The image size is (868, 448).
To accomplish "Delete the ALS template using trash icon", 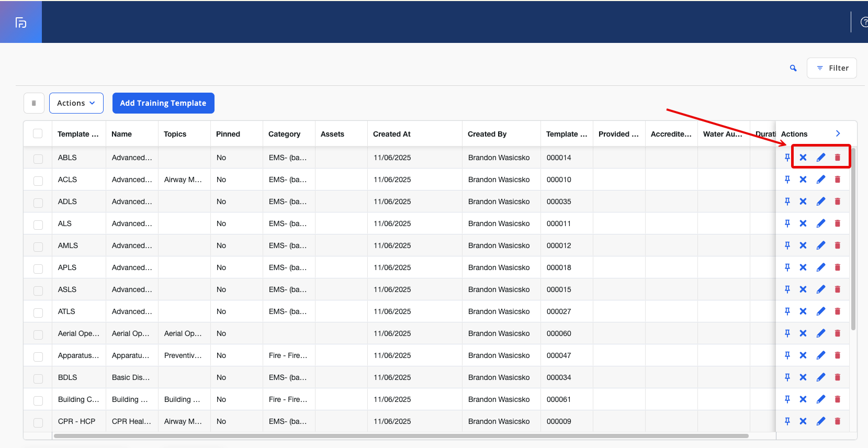I will [x=838, y=223].
